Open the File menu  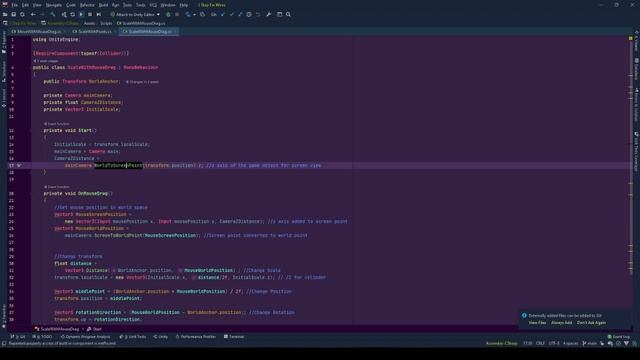pyautogui.click(x=14, y=5)
